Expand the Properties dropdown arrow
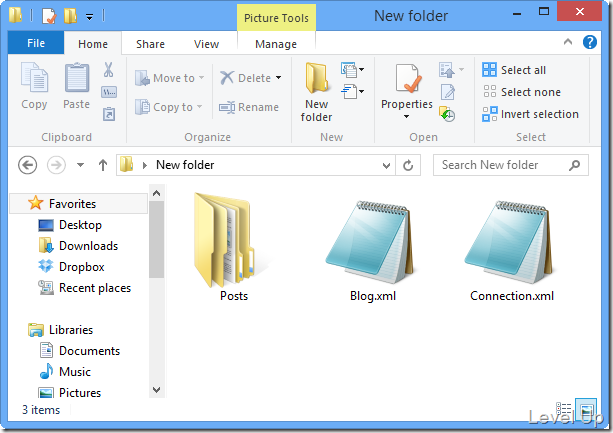Image resolution: width=613 pixels, height=433 pixels. pyautogui.click(x=407, y=116)
